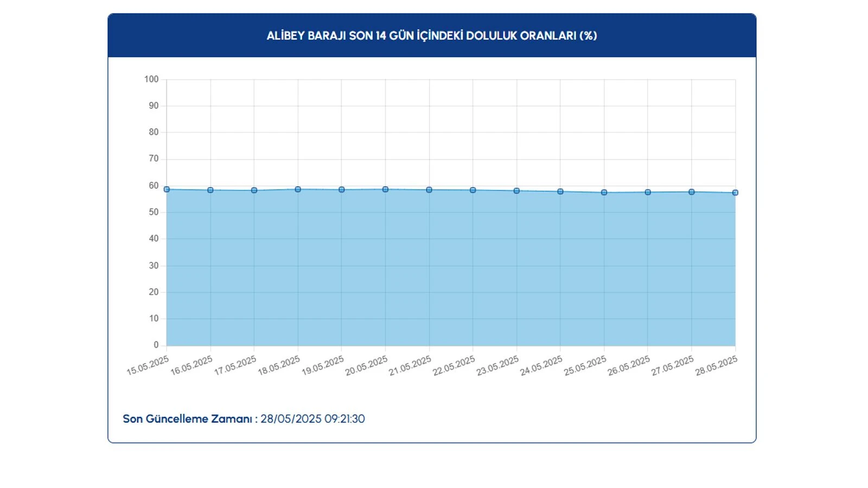Click the data point for 15.05.2025

point(167,189)
